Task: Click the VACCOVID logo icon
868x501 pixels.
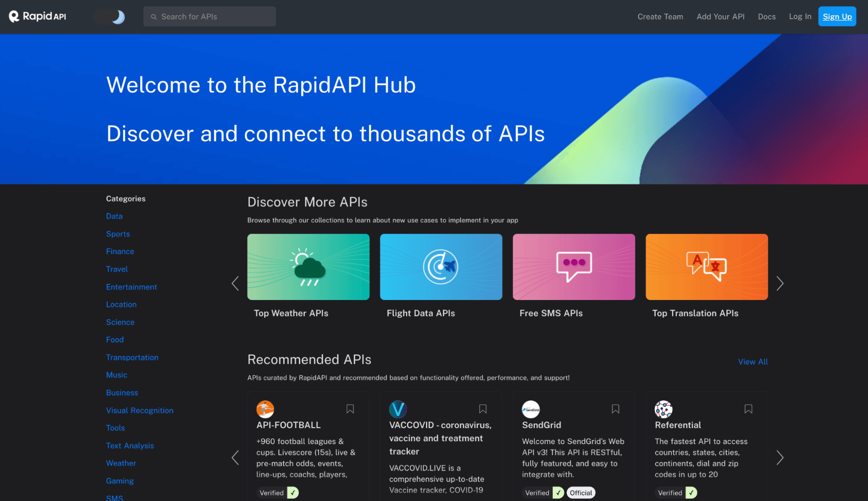Action: point(398,409)
